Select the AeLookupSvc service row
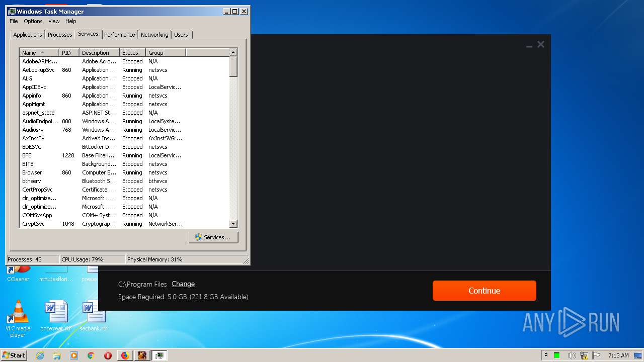644x362 pixels. [x=124, y=70]
